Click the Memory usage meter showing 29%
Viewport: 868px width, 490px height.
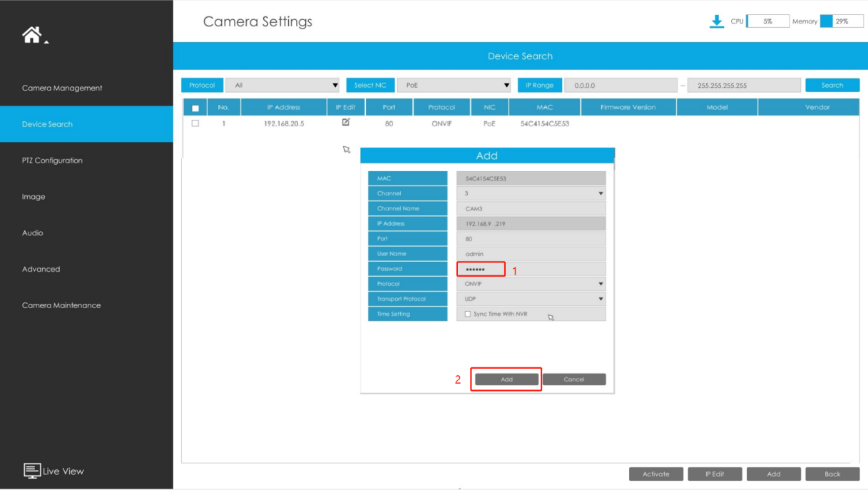pyautogui.click(x=842, y=21)
